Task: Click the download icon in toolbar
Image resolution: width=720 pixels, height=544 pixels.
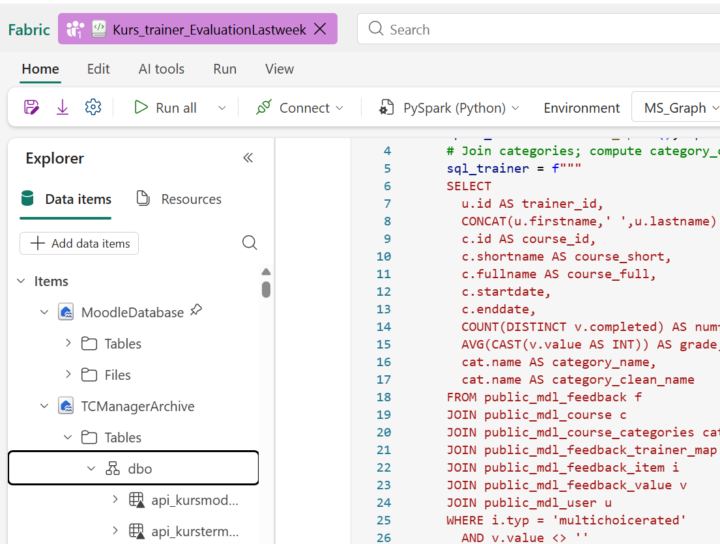Action: point(62,107)
